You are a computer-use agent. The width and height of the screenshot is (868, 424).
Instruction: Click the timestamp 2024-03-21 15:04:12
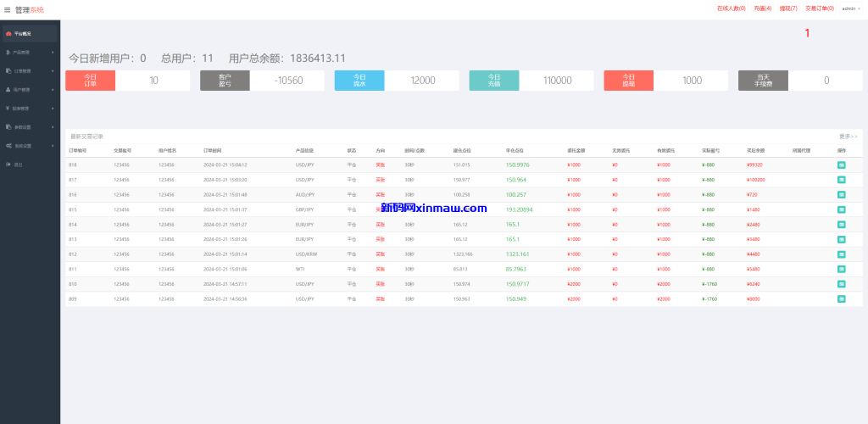point(225,165)
